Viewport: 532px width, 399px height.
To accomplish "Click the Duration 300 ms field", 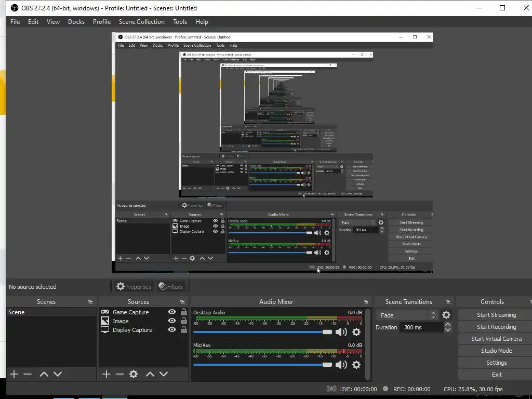I will 422,327.
